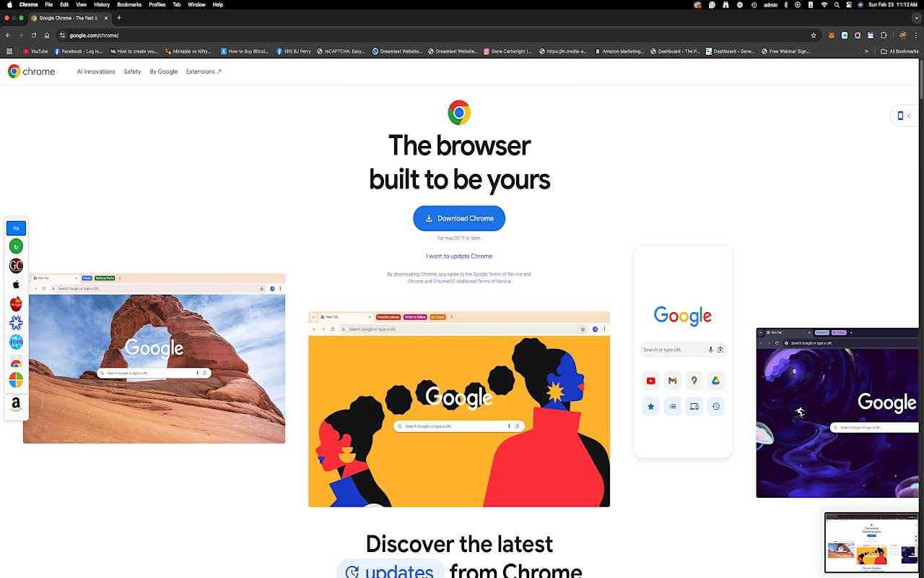Go back using the browser back arrow
Image resolution: width=924 pixels, height=578 pixels.
pyautogui.click(x=8, y=35)
